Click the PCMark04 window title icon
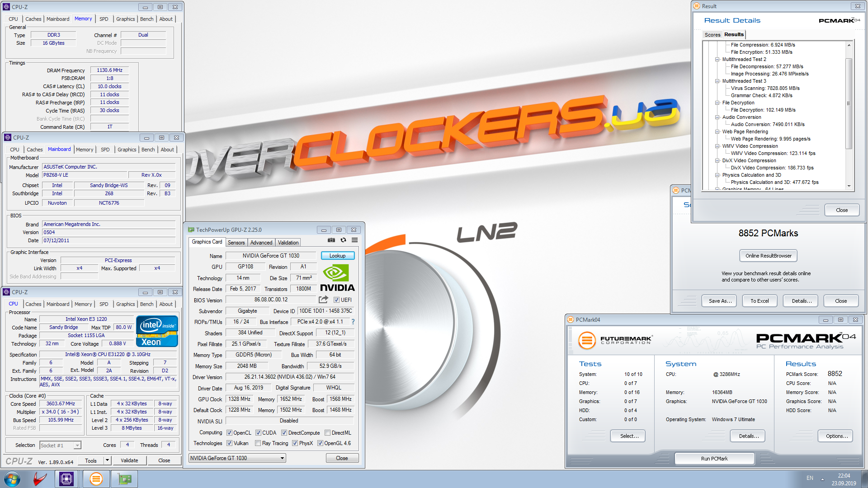The image size is (868, 488). pos(571,319)
